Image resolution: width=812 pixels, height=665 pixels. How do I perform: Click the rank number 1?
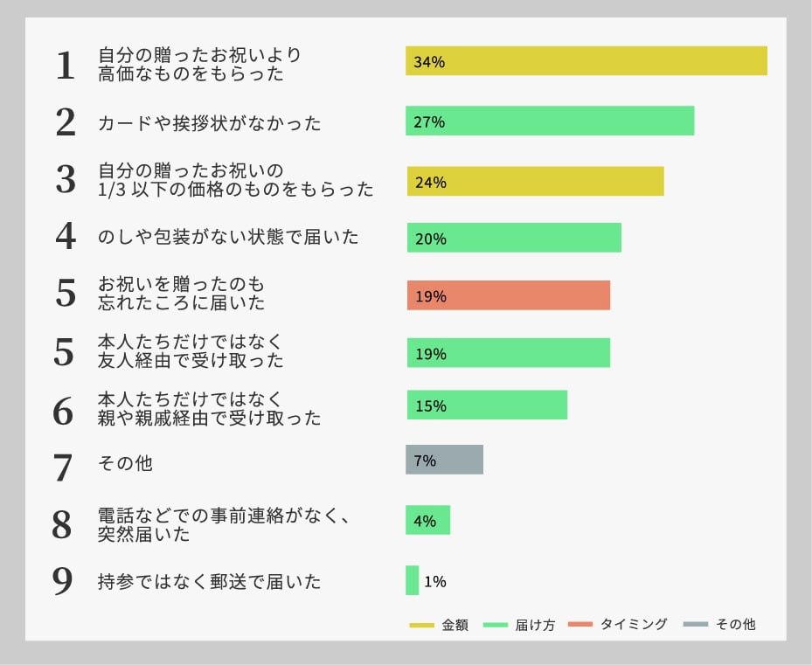[x=66, y=66]
